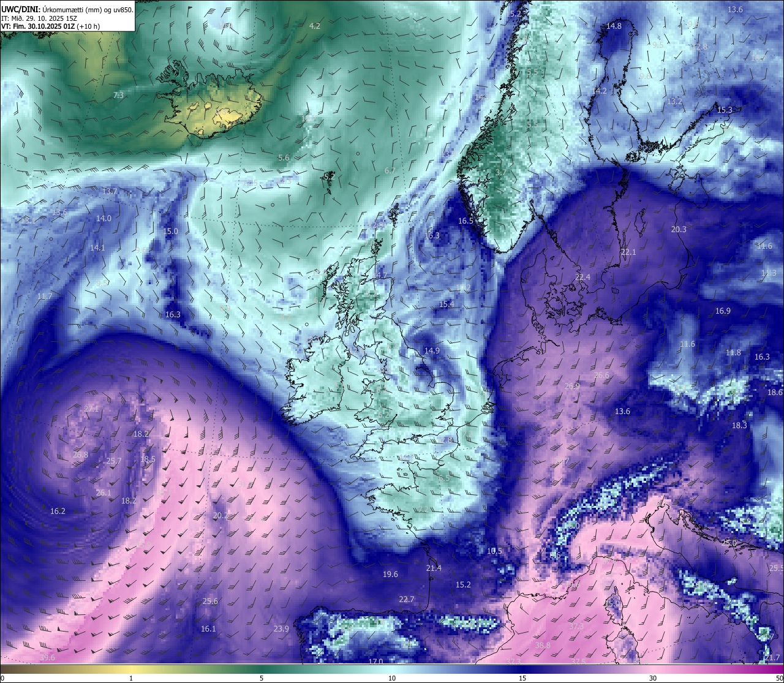Image resolution: width=784 pixels, height=683 pixels.
Task: Select the 25.0 value near the Adriatic
Action: 729,543
